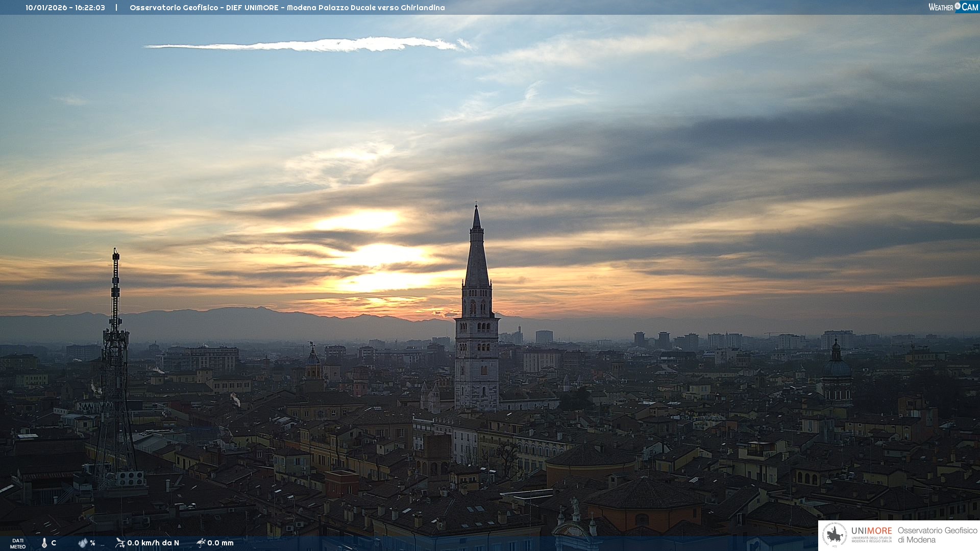Image resolution: width=980 pixels, height=551 pixels.
Task: Click Osservatorio Geofisico di Modena text
Action: [x=937, y=535]
